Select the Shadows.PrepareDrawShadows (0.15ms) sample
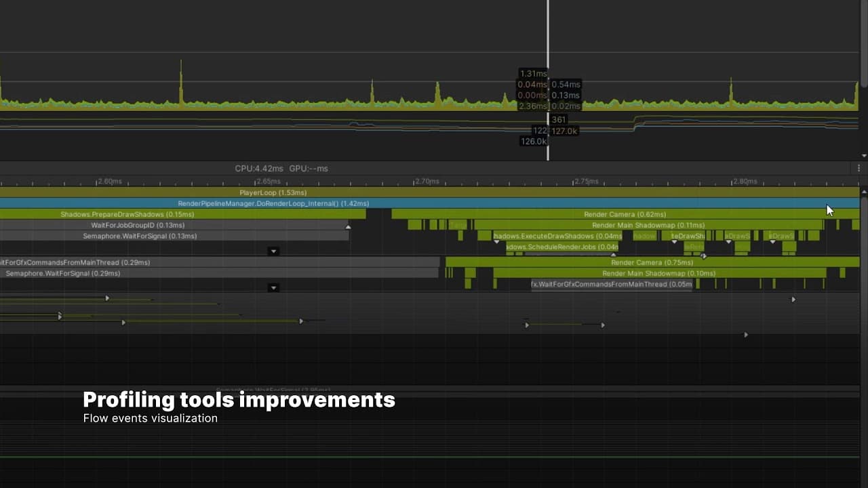 tap(182, 214)
